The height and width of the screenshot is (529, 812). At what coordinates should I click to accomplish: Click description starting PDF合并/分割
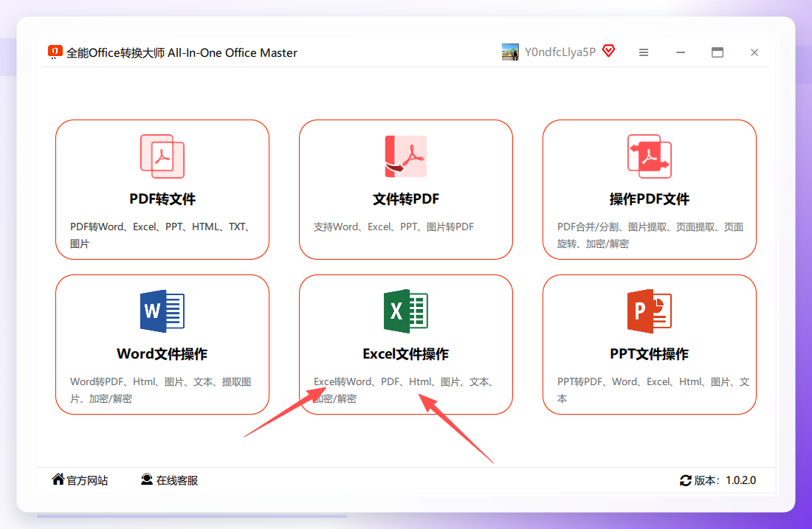pos(650,235)
